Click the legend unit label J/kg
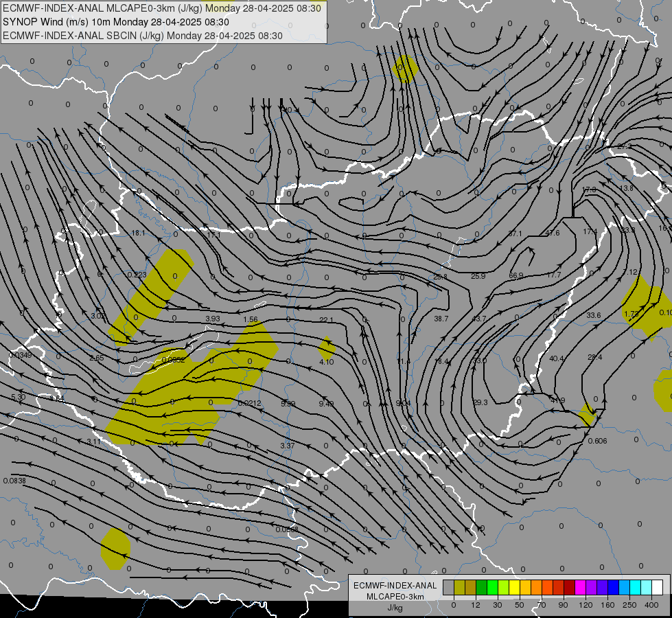The height and width of the screenshot is (618, 672). coord(395,608)
